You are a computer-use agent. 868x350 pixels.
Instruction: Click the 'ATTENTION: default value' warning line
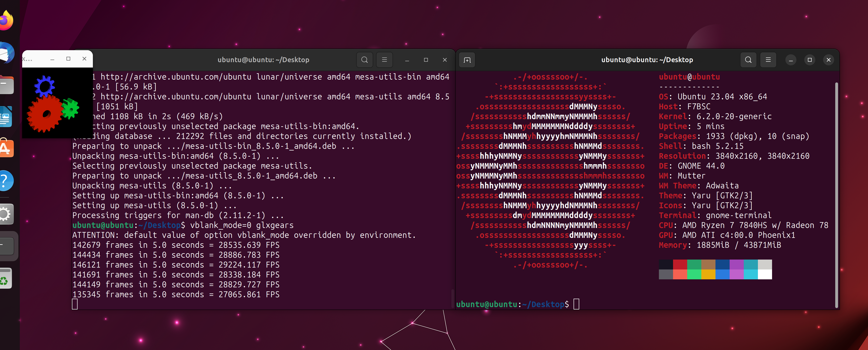point(244,235)
